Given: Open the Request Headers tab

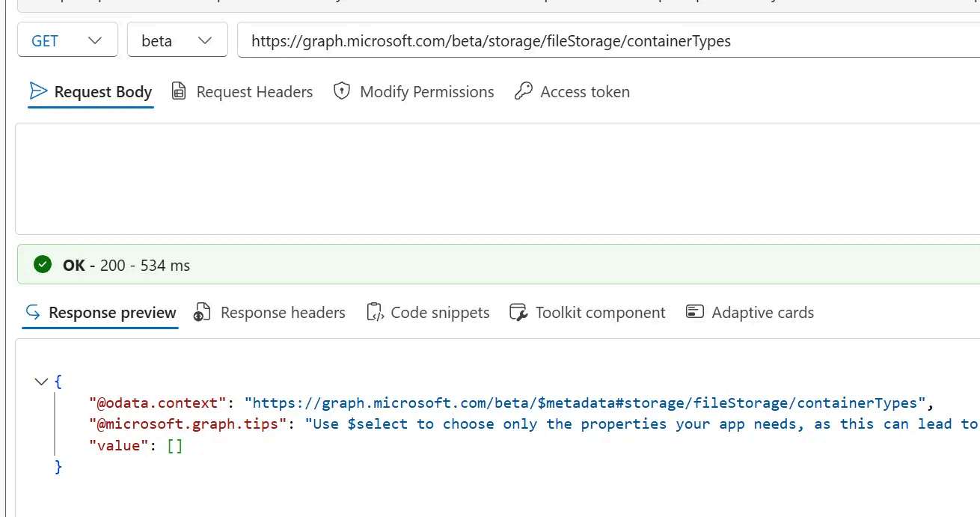Looking at the screenshot, I should [x=242, y=92].
